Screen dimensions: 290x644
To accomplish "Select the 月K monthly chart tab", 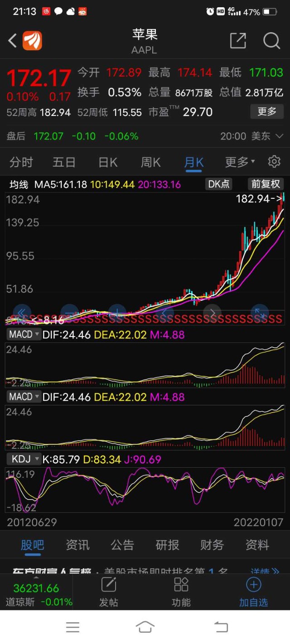I will tap(194, 162).
